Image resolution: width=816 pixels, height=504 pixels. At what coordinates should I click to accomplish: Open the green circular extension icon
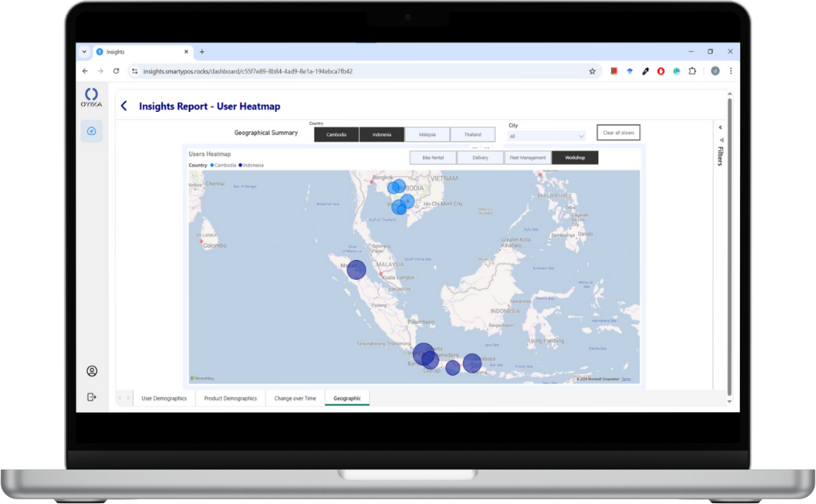(677, 71)
